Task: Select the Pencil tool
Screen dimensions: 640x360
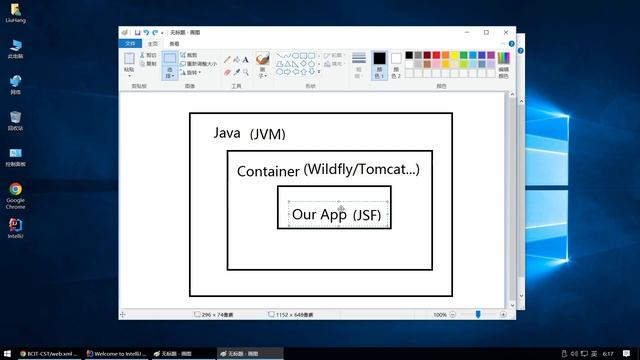Action: coord(227,60)
